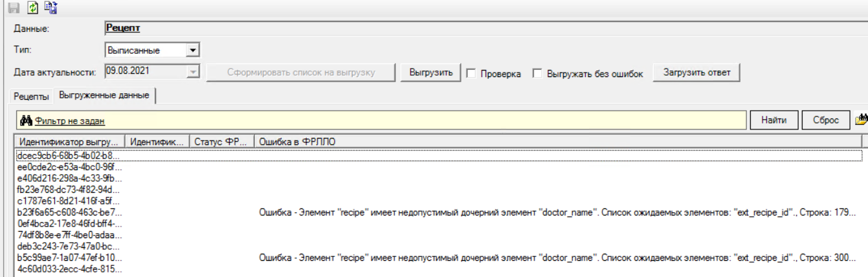This screenshot has width=868, height=277.
Task: Click the Данные field showing Рецепт
Action: pyautogui.click(x=485, y=28)
